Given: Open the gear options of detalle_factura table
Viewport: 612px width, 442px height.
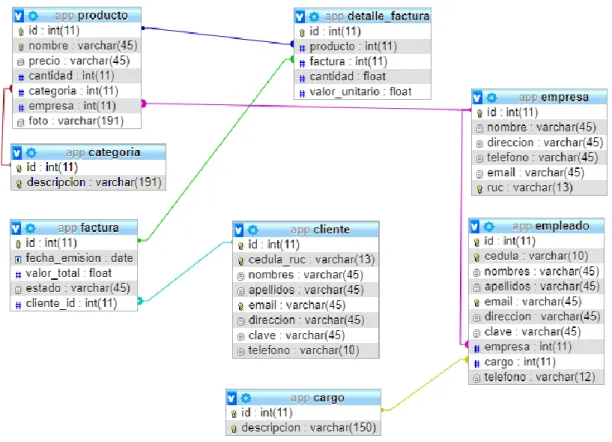Looking at the screenshot, I should pyautogui.click(x=314, y=16).
